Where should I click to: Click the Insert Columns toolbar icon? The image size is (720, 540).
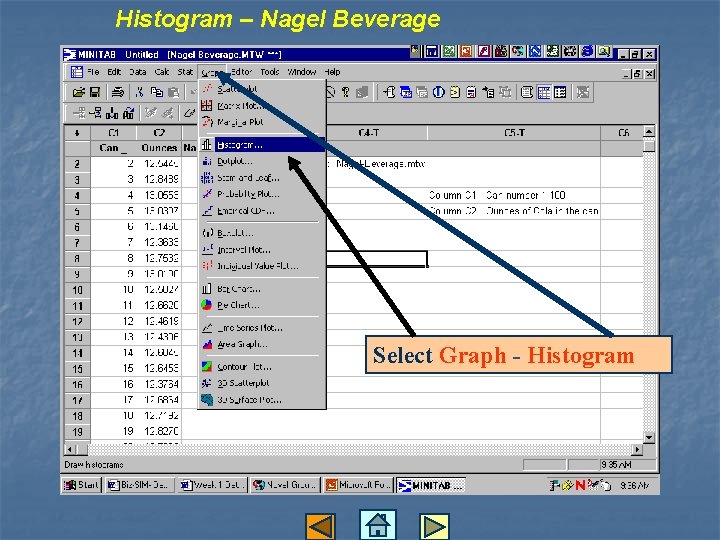[112, 113]
